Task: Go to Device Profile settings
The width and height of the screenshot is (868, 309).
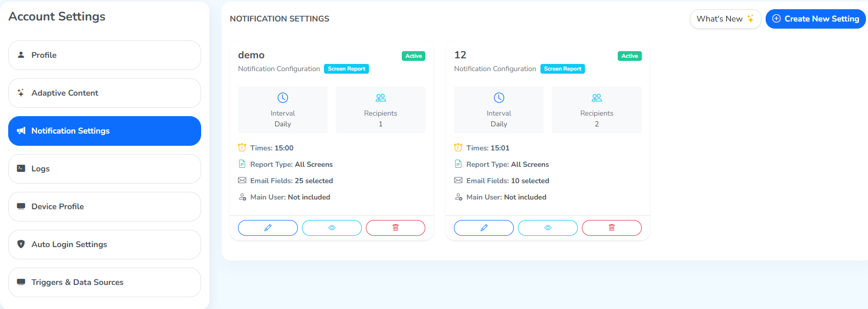Action: 104,207
